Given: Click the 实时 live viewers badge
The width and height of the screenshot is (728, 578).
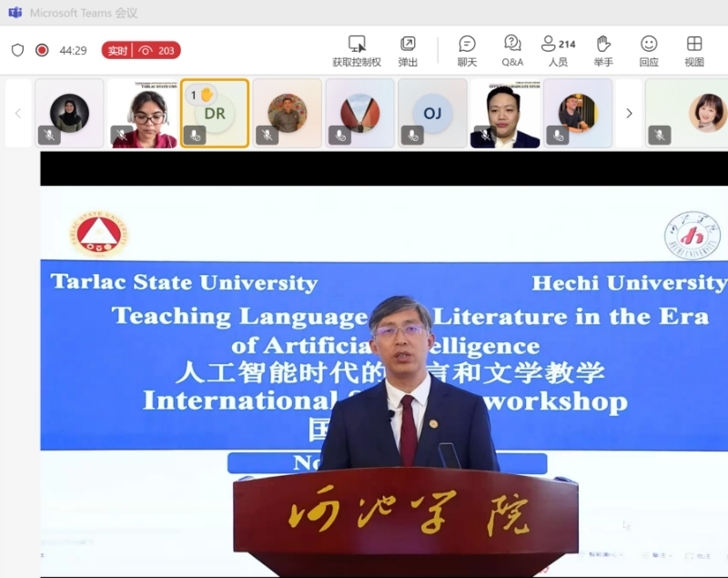Looking at the screenshot, I should tap(141, 50).
